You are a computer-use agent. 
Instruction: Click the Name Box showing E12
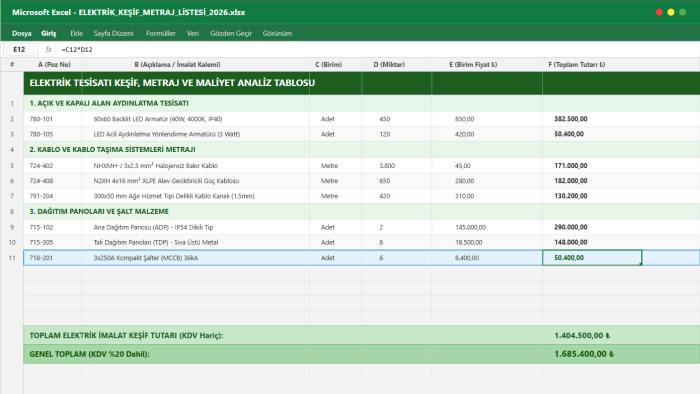click(20, 50)
